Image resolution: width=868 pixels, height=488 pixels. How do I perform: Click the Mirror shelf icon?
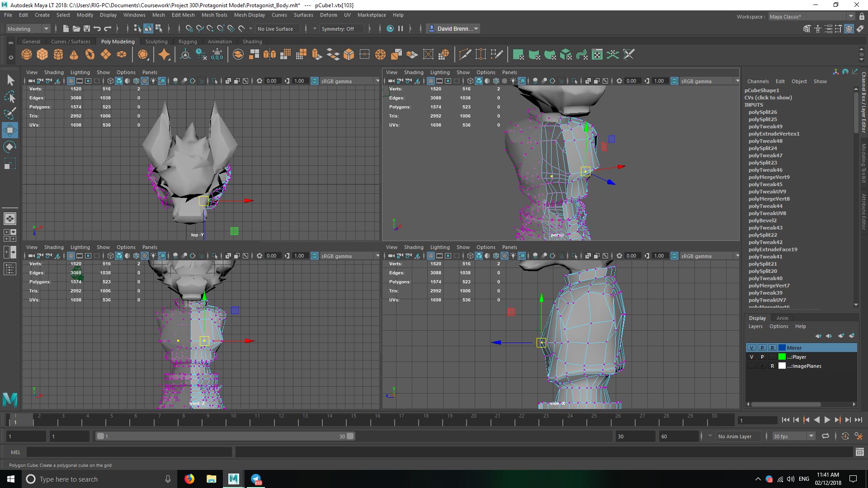click(270, 55)
